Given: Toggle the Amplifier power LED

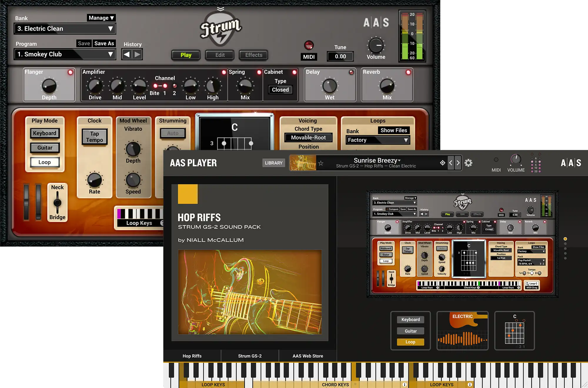Looking at the screenshot, I should click(224, 72).
